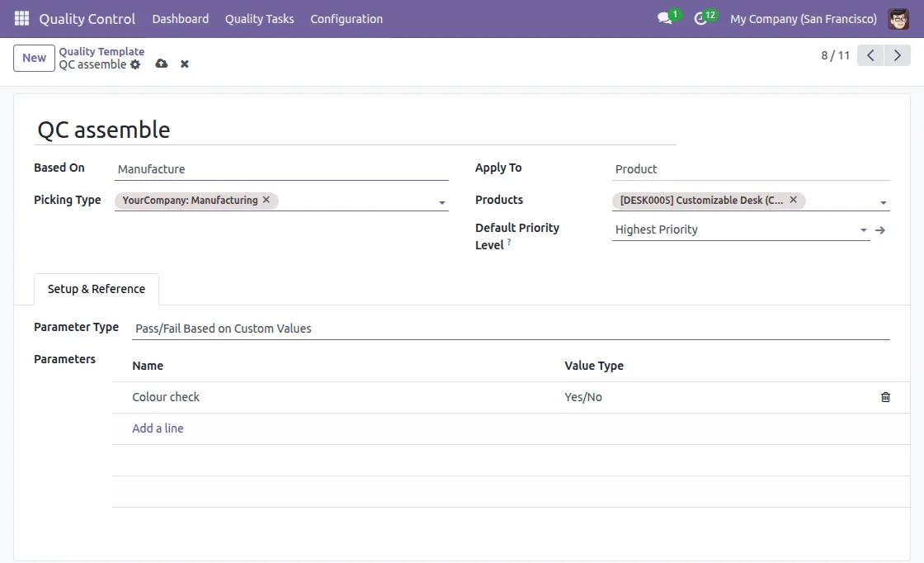
Task: Open the messaging conversations panel
Action: coord(665,16)
